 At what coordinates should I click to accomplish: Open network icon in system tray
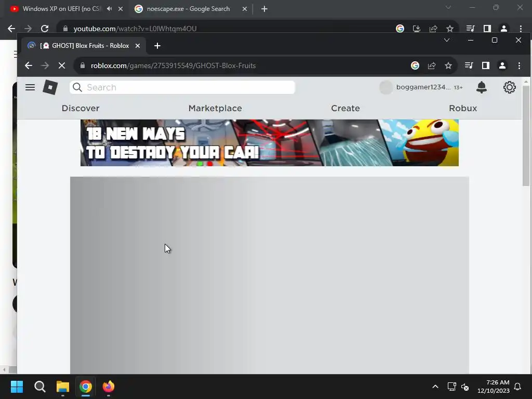(x=451, y=387)
